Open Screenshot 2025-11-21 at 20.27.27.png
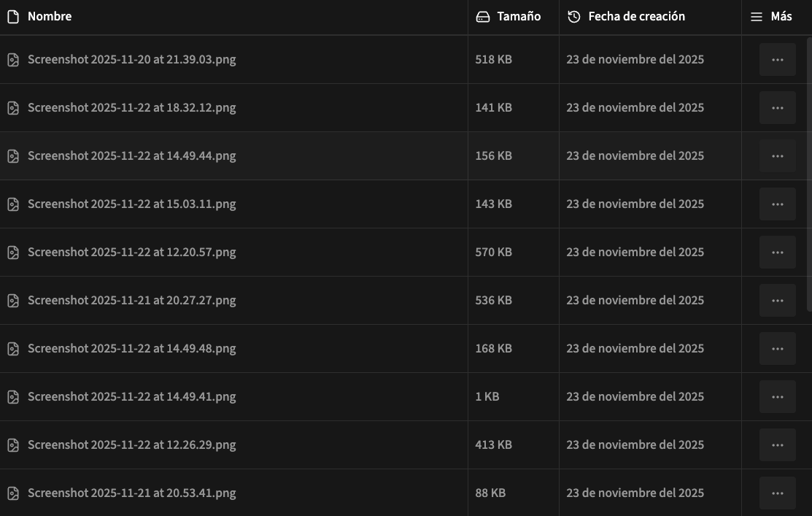812x516 pixels. [x=131, y=301]
